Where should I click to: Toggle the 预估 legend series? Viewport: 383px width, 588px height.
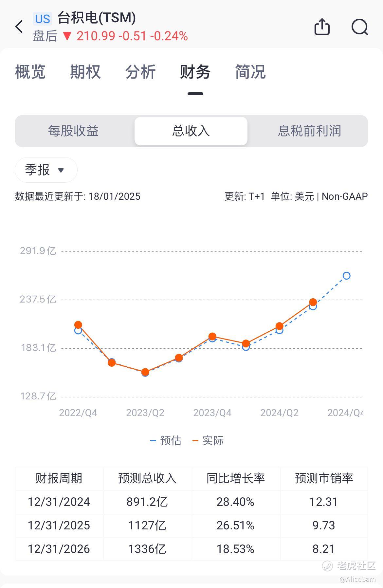[166, 441]
